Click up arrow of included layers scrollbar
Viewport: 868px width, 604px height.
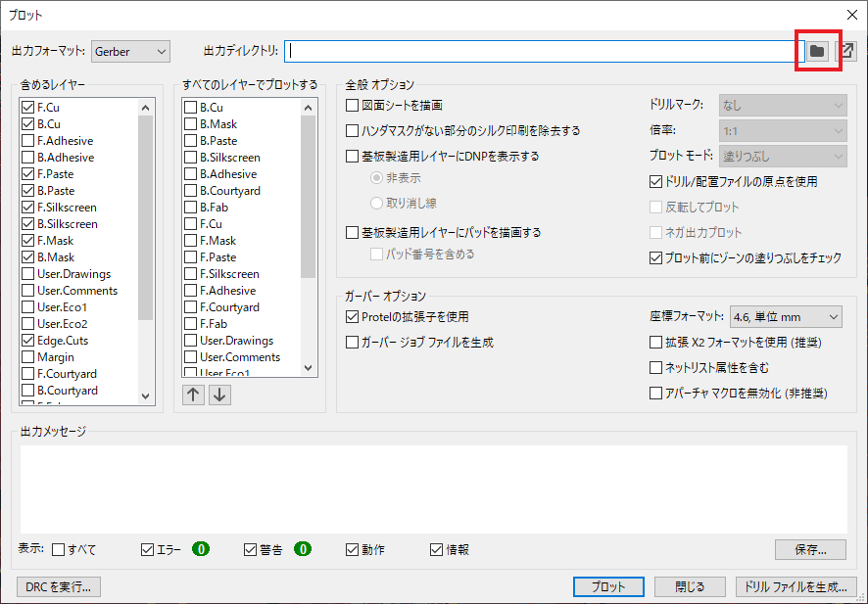tap(146, 108)
